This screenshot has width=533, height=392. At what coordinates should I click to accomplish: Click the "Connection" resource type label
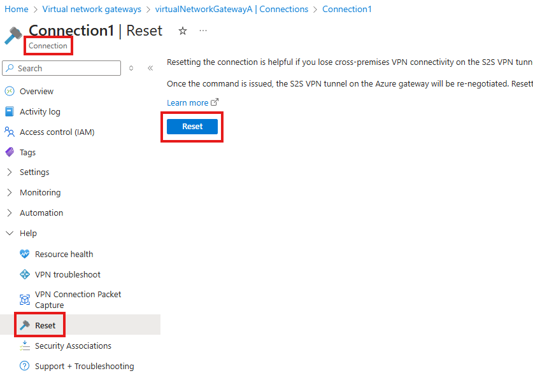(48, 46)
